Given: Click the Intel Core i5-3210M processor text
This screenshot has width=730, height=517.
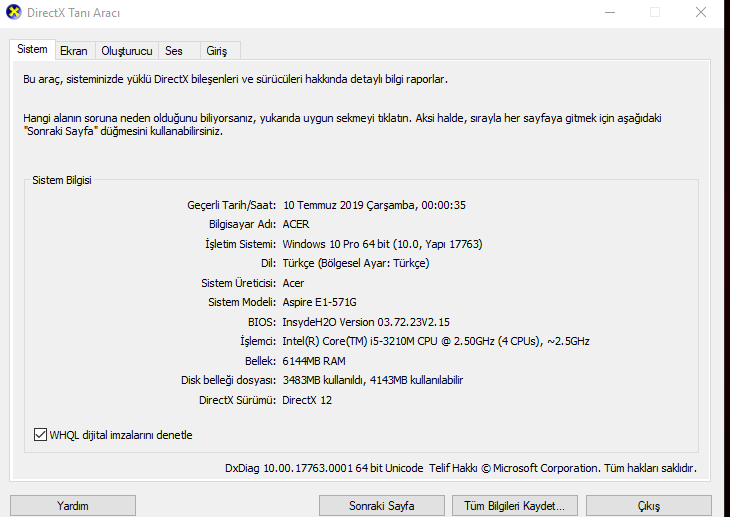Looking at the screenshot, I should coord(436,341).
